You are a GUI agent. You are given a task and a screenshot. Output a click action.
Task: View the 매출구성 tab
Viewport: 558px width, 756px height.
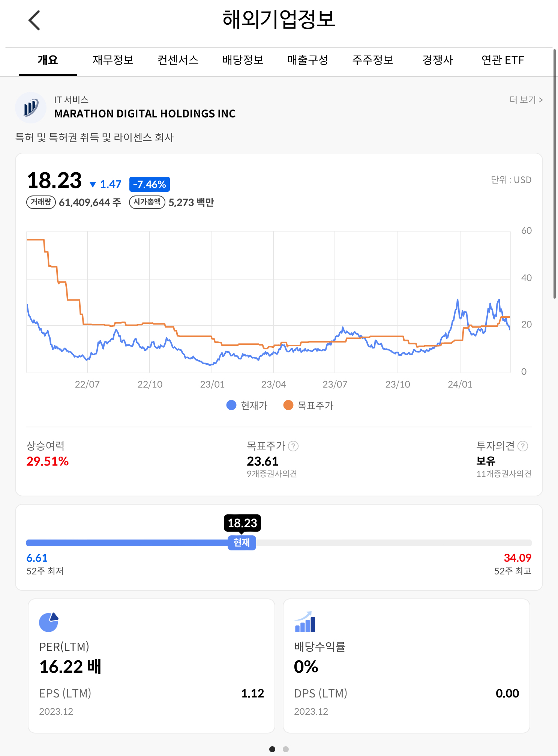307,60
